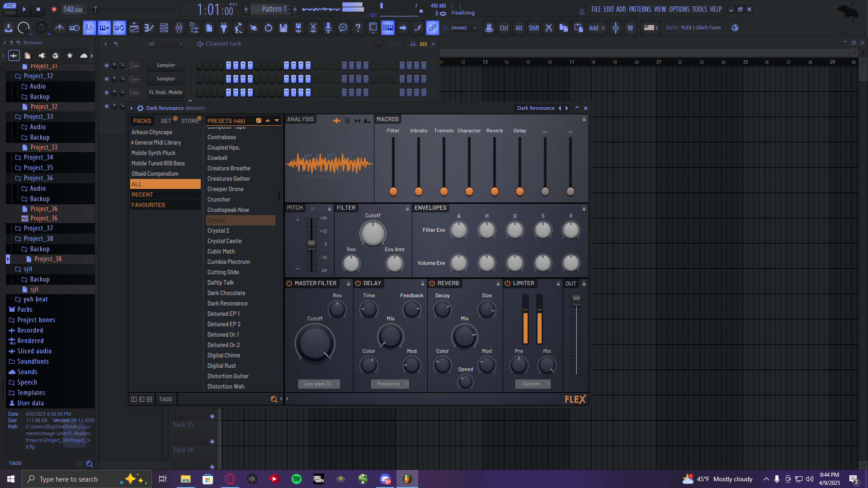This screenshot has height=488, width=868.
Task: Open the playlist view icon
Action: [134, 28]
